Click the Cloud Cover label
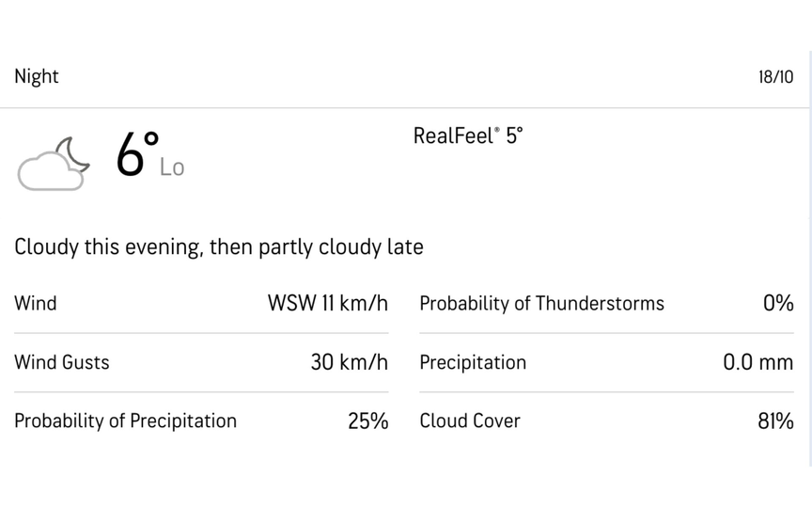The image size is (812, 508). [470, 421]
